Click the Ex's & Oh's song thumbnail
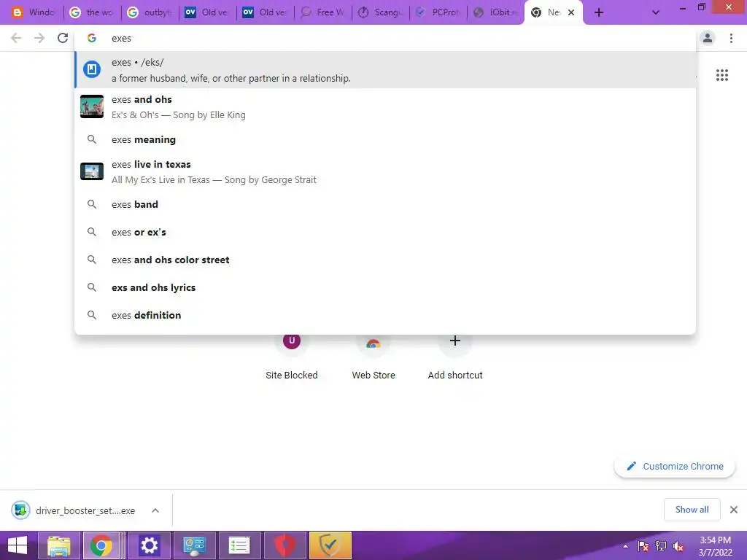Image resolution: width=747 pixels, height=560 pixels. pos(92,106)
